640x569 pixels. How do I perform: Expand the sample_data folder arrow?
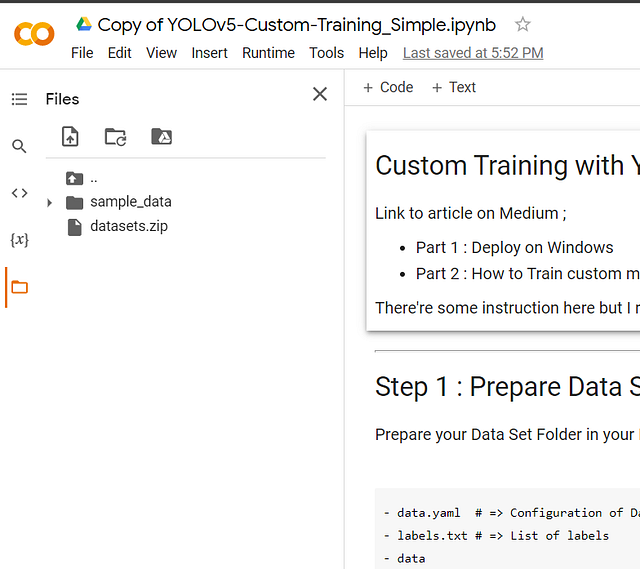(x=50, y=203)
